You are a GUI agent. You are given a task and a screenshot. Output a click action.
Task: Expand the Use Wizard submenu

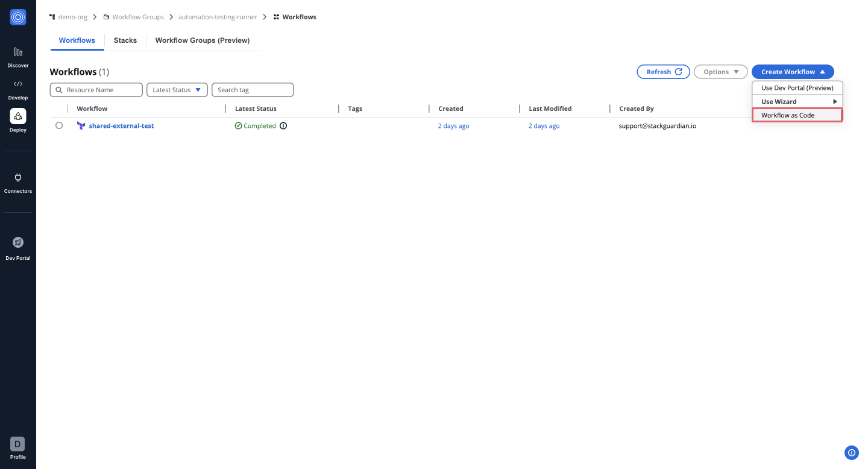797,102
